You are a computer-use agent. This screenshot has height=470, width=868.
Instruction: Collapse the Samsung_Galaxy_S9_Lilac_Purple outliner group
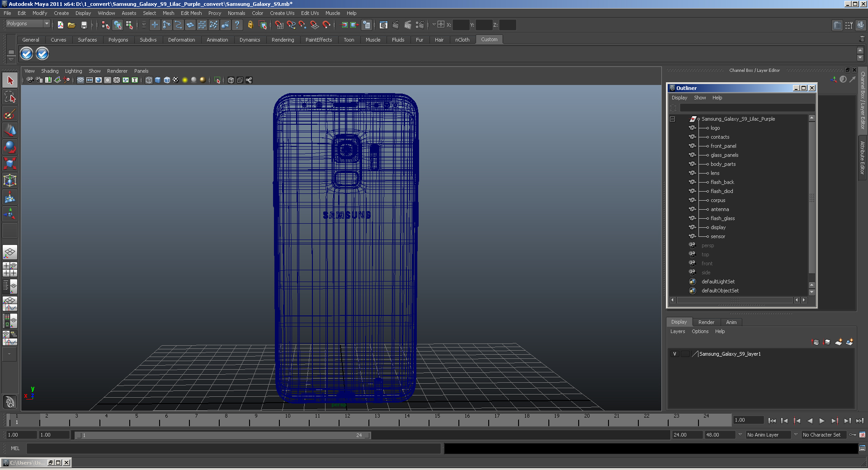point(673,119)
